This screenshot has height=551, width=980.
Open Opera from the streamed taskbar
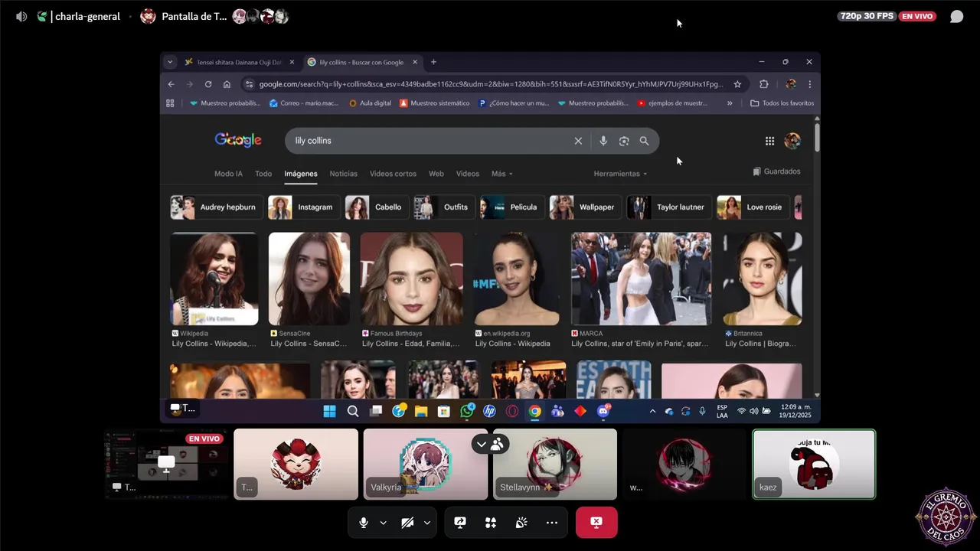pos(511,411)
